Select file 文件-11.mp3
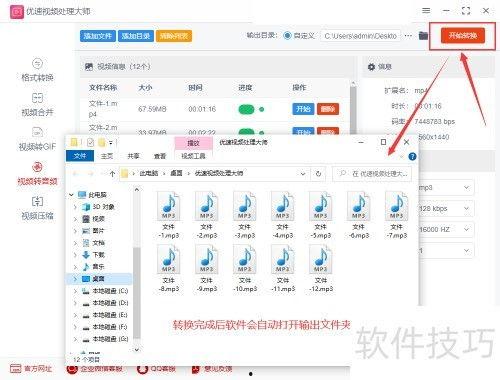This screenshot has height=380, width=500. (x=283, y=269)
